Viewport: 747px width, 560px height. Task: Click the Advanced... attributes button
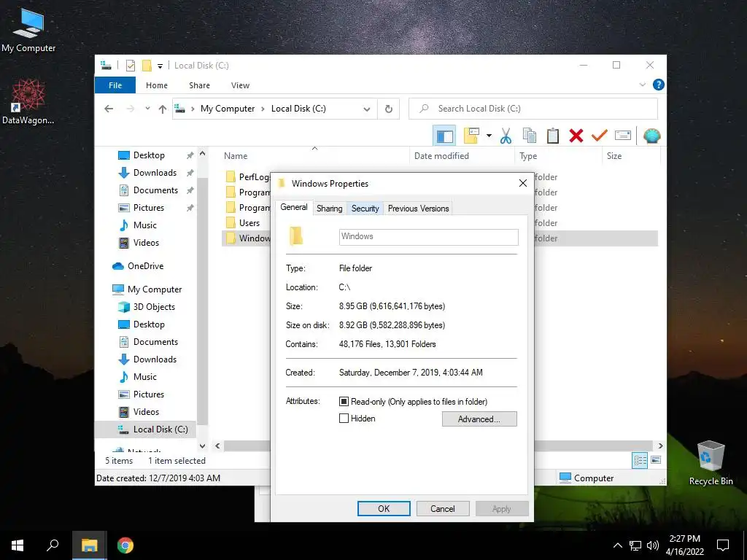(479, 419)
